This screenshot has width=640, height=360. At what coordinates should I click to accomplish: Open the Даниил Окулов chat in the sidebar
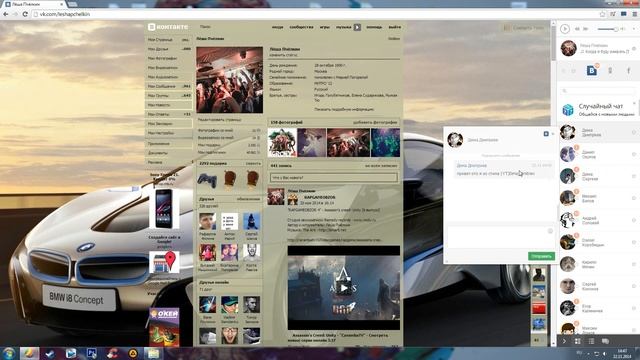click(598, 154)
